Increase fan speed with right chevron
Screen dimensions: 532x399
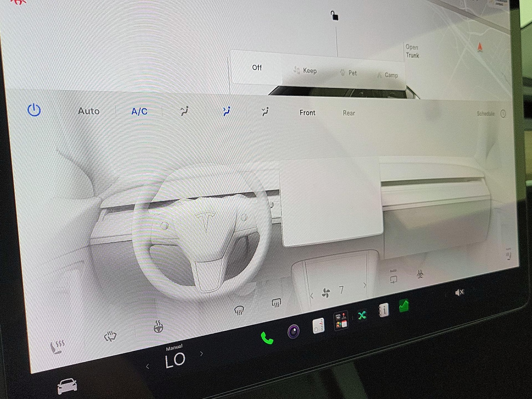click(x=365, y=285)
